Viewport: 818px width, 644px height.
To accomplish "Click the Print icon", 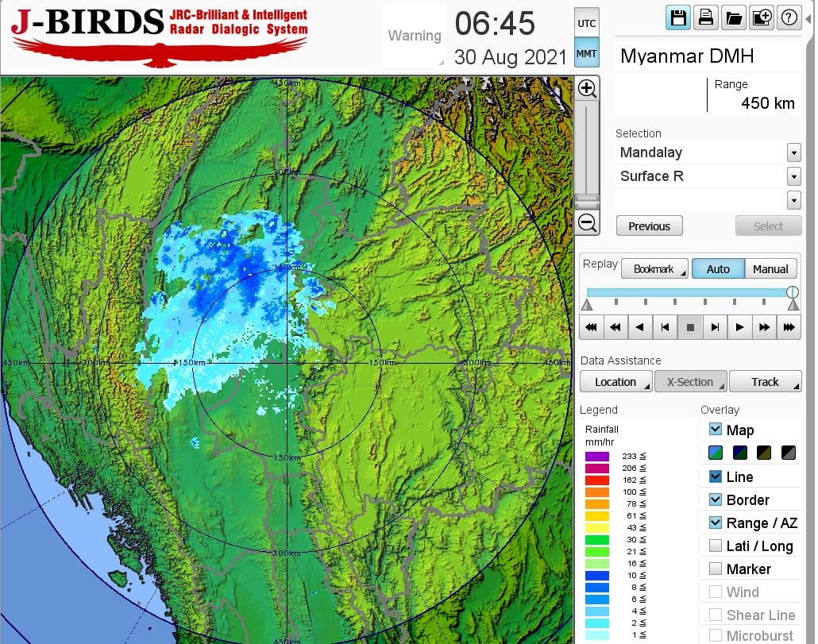I will click(705, 17).
